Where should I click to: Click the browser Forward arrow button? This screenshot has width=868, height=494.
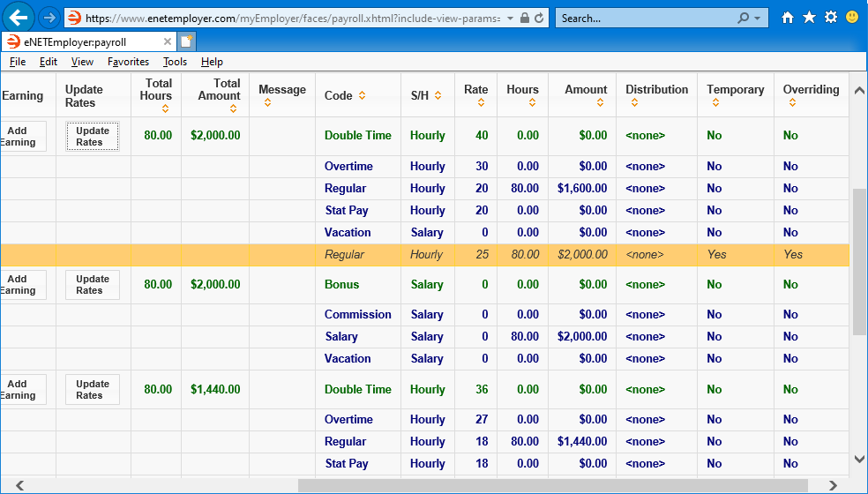pyautogui.click(x=49, y=18)
